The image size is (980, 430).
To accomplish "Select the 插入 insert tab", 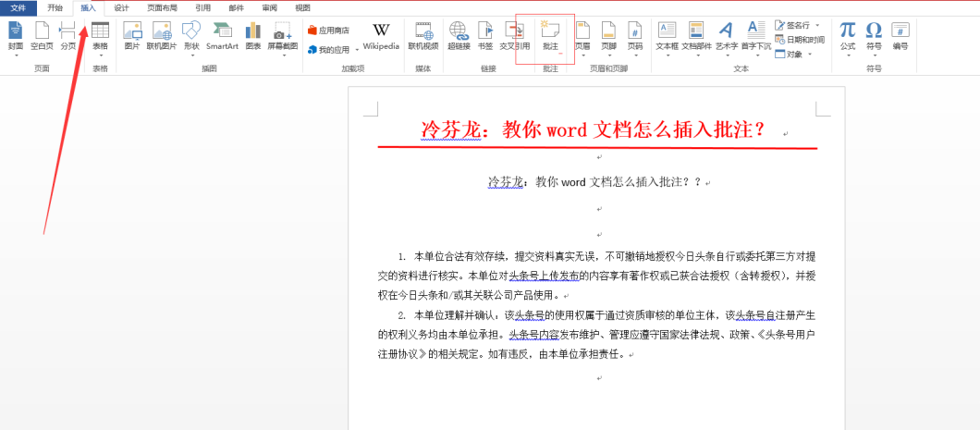I will (88, 8).
